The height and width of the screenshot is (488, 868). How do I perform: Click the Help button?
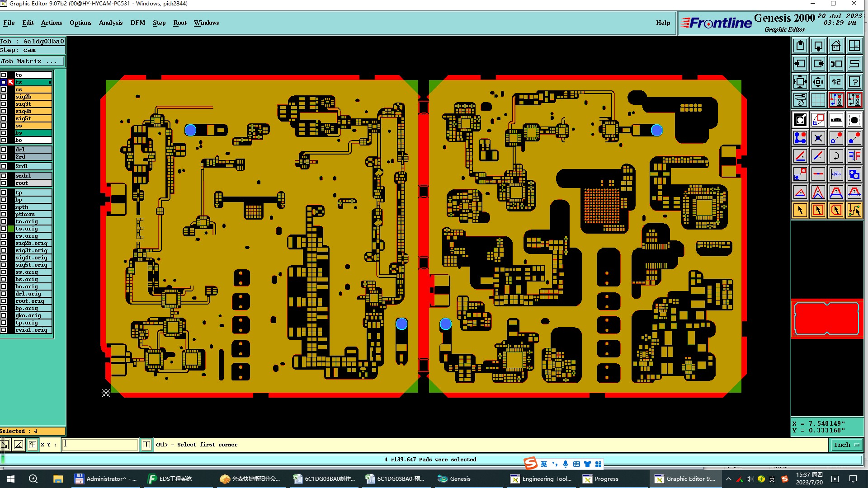pyautogui.click(x=663, y=23)
